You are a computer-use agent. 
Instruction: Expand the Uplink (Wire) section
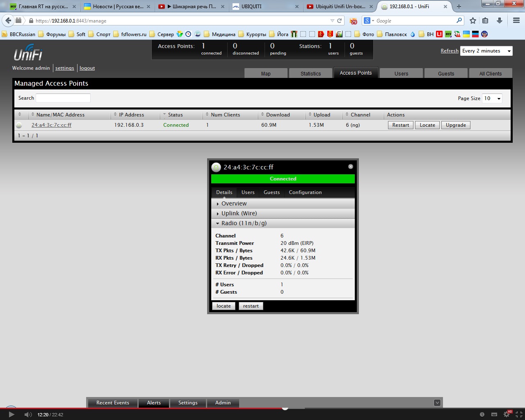[x=239, y=213]
